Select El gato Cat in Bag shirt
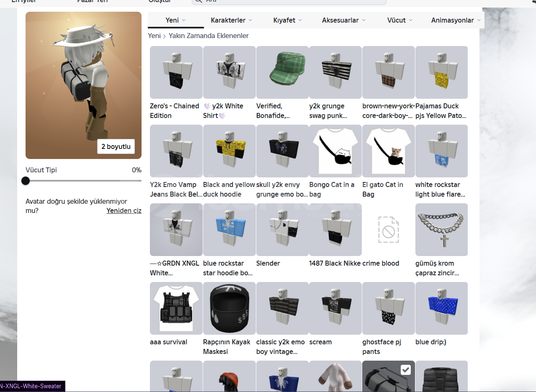 (x=389, y=151)
